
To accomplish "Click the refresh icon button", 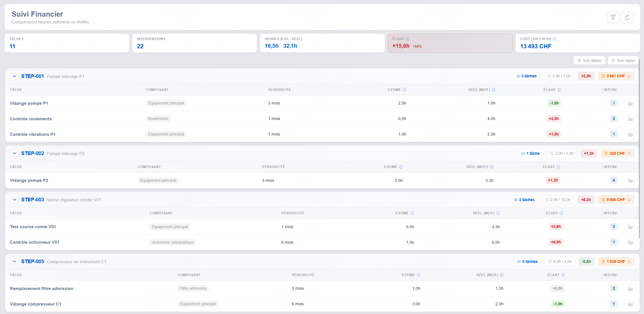I will 627,18.
